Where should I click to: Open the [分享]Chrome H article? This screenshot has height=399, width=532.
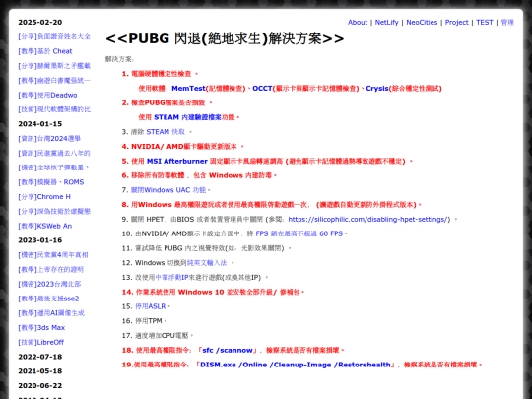(44, 197)
